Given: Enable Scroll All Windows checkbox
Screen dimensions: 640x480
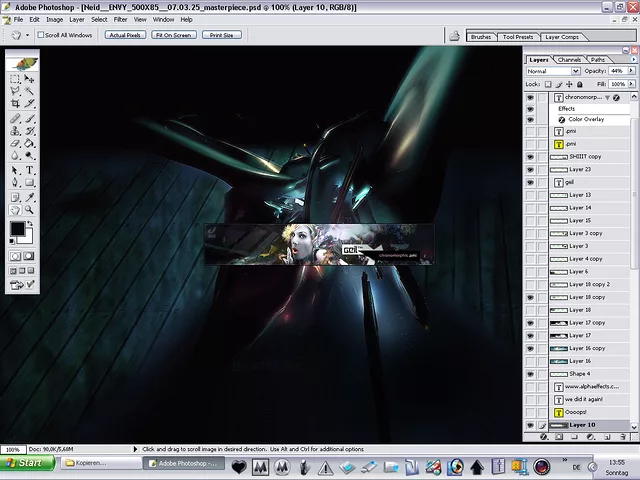Looking at the screenshot, I should click(41, 35).
